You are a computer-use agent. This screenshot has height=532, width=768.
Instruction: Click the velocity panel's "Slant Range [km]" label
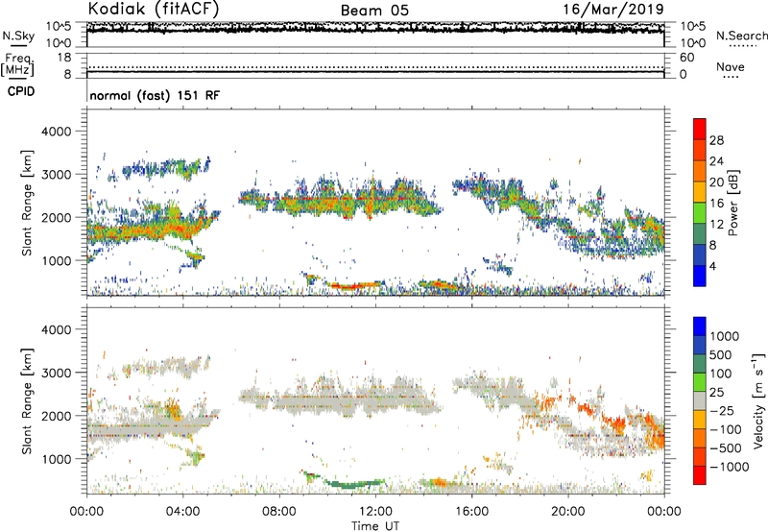(27, 401)
